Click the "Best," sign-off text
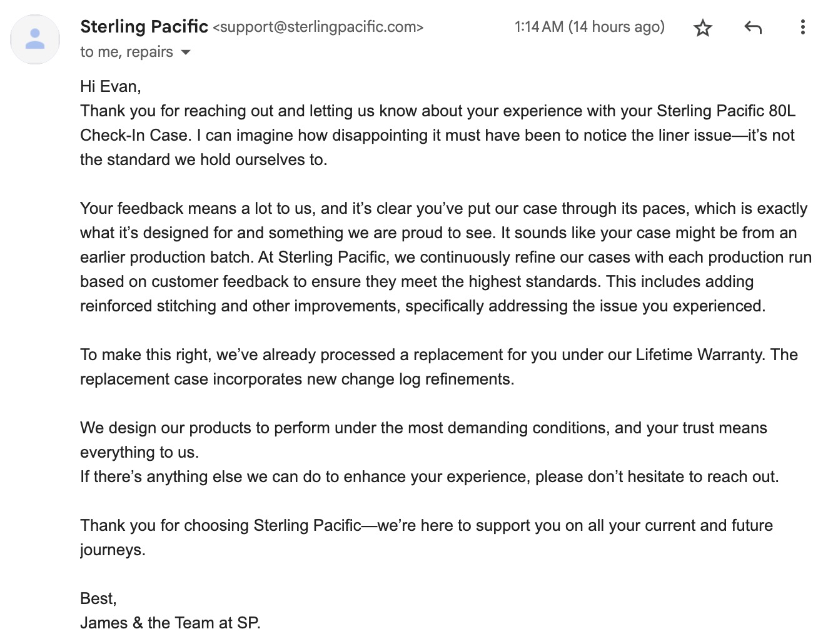The height and width of the screenshot is (644, 833). (x=98, y=598)
